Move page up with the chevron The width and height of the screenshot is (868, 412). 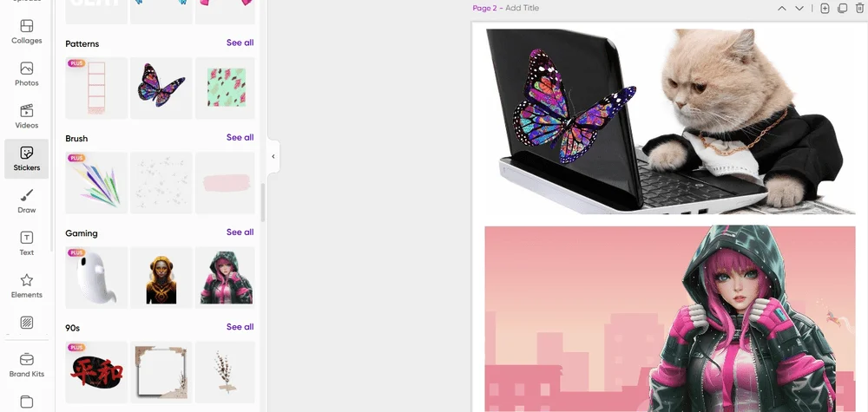pos(782,9)
